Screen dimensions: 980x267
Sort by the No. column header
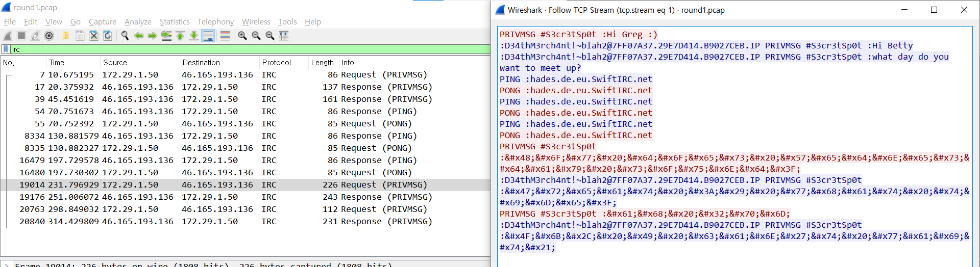click(23, 63)
